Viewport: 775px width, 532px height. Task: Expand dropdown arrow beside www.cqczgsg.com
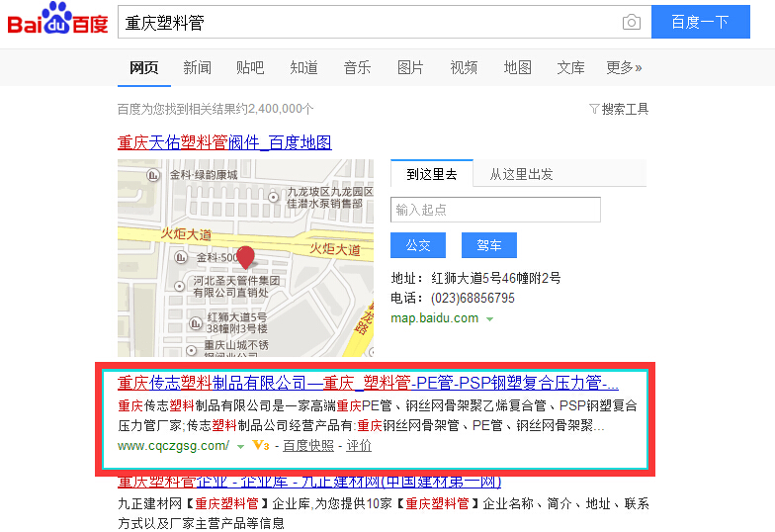click(x=240, y=447)
